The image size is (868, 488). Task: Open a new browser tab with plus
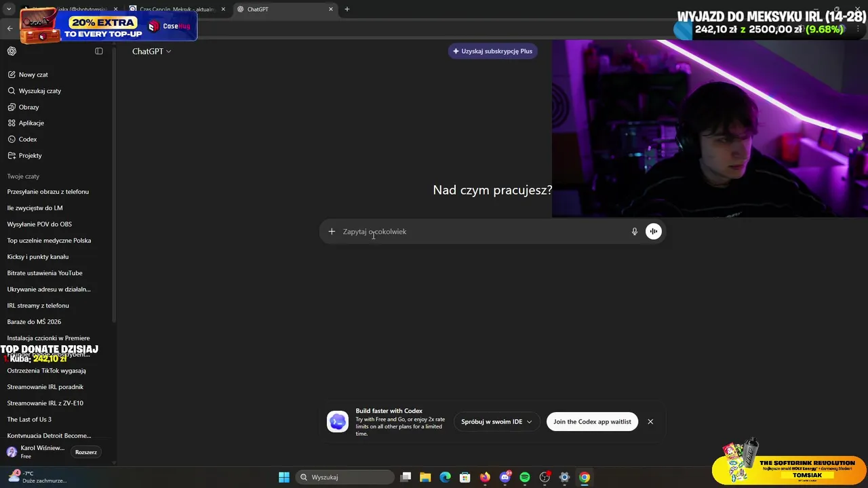347,9
